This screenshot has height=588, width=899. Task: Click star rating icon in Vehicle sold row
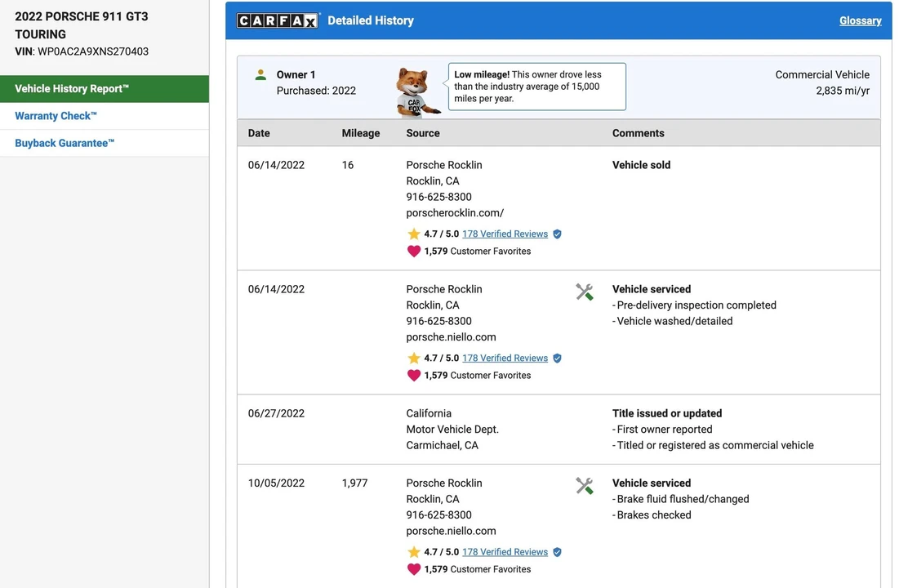413,234
